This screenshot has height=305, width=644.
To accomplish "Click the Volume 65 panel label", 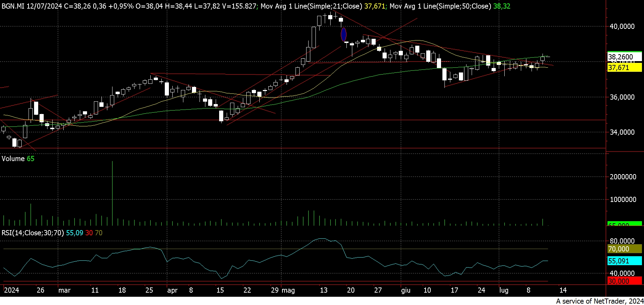I will click(x=18, y=159).
